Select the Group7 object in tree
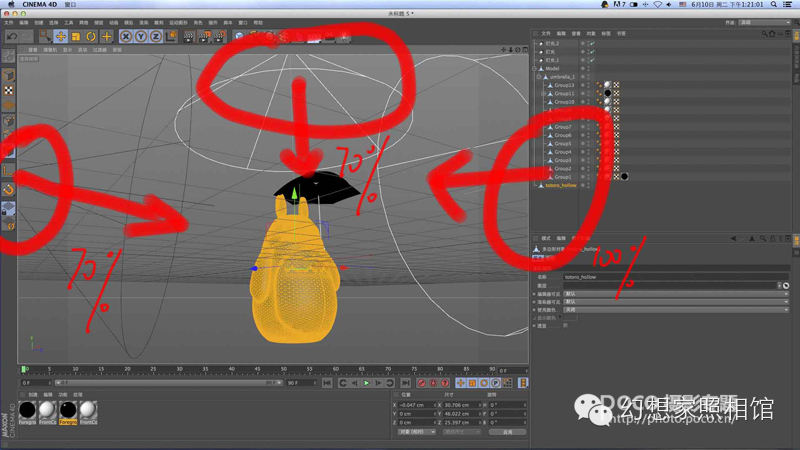Screen dimensions: 800x450 pos(563,127)
